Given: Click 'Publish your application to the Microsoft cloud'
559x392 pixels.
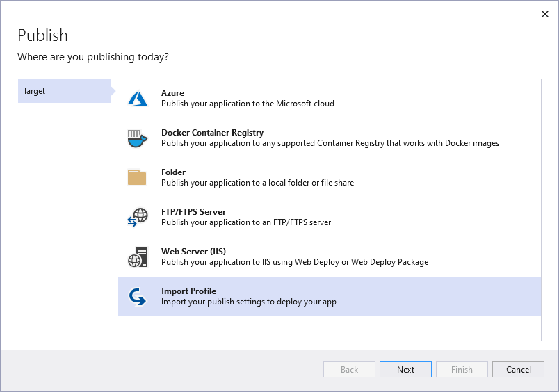Looking at the screenshot, I should click(x=248, y=104).
